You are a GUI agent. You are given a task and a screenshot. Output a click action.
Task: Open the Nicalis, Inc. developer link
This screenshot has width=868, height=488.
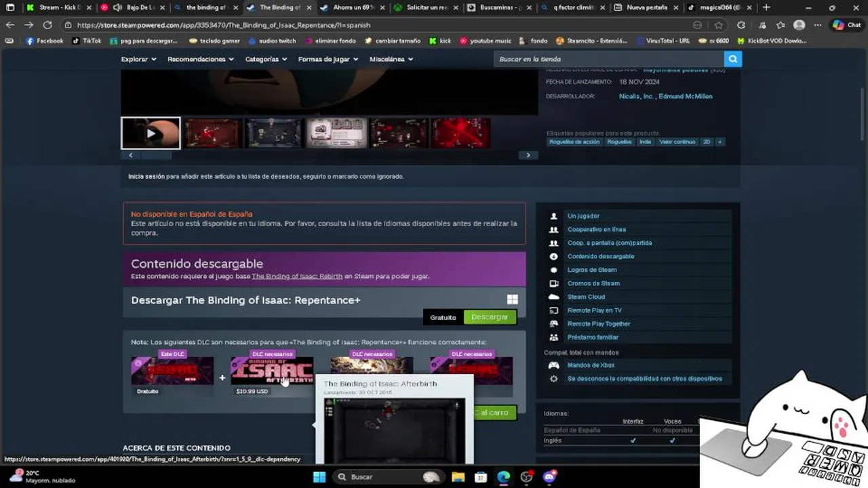[x=636, y=96]
